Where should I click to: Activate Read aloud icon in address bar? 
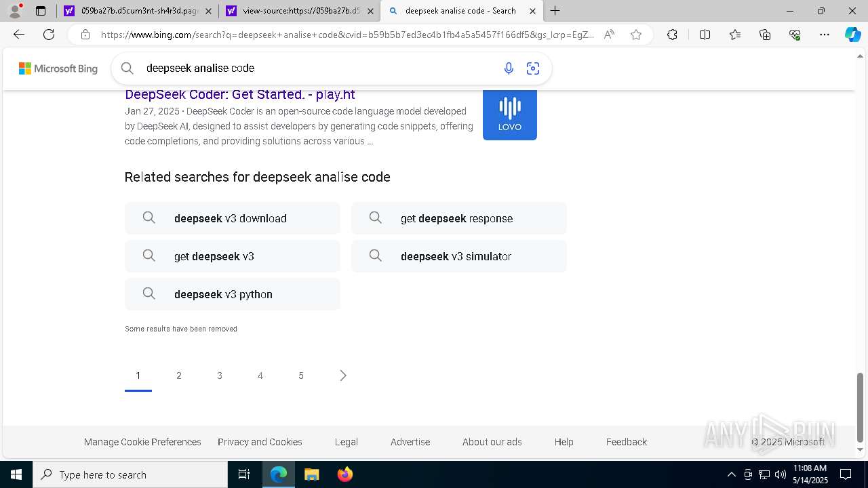coord(609,35)
